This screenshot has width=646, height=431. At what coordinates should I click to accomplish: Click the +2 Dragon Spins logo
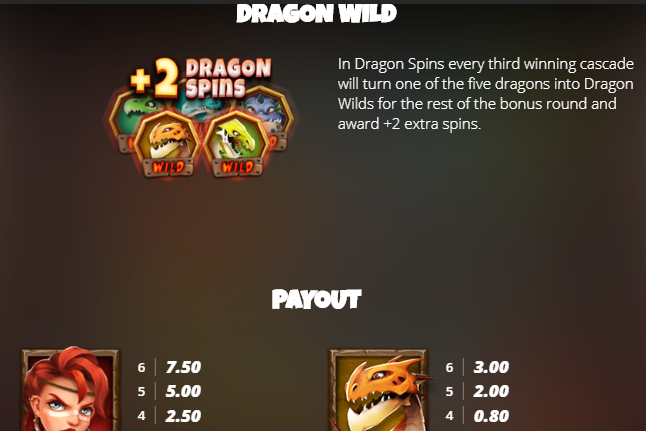[201, 77]
